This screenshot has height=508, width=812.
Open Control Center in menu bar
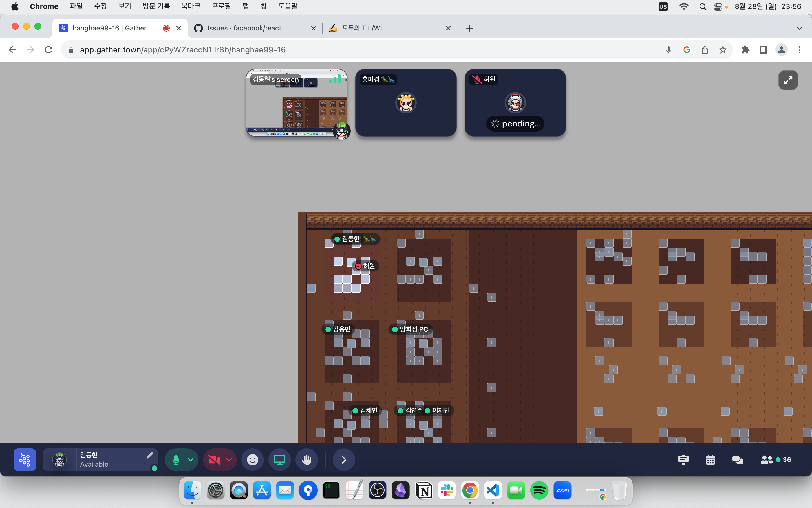(x=718, y=6)
